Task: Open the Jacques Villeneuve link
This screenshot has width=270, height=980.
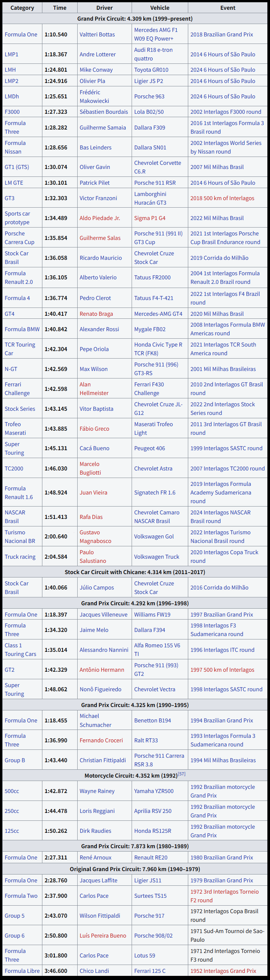Action: [103, 615]
